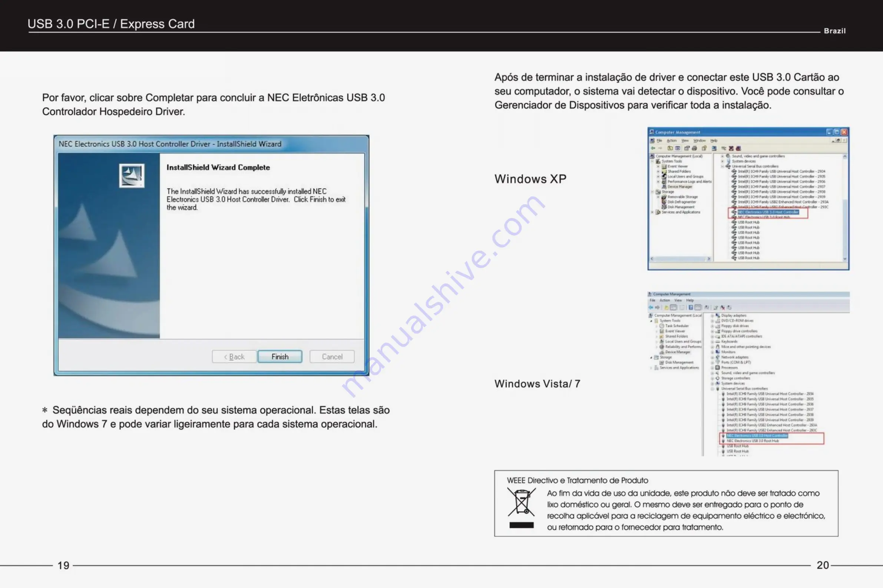Select Ports (COM & LPT) in Vista list

tap(736, 362)
